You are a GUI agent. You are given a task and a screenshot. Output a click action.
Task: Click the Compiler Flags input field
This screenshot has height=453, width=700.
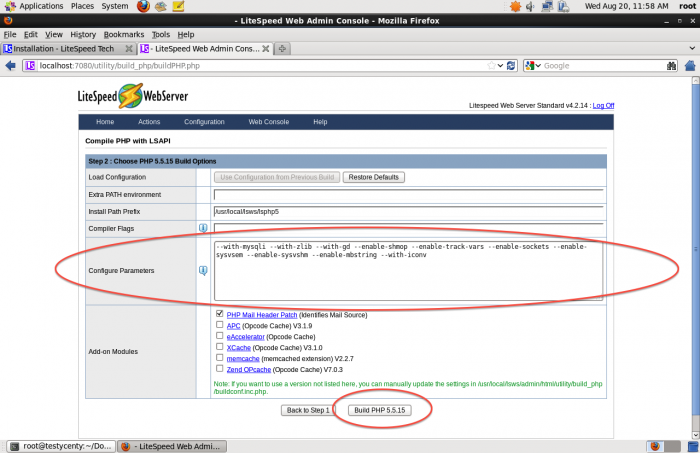coord(408,228)
